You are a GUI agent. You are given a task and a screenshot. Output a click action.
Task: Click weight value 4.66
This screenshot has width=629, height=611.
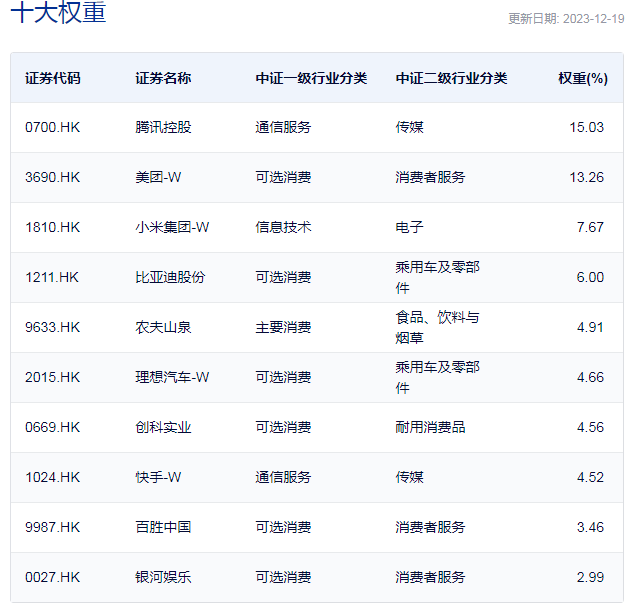pyautogui.click(x=590, y=378)
